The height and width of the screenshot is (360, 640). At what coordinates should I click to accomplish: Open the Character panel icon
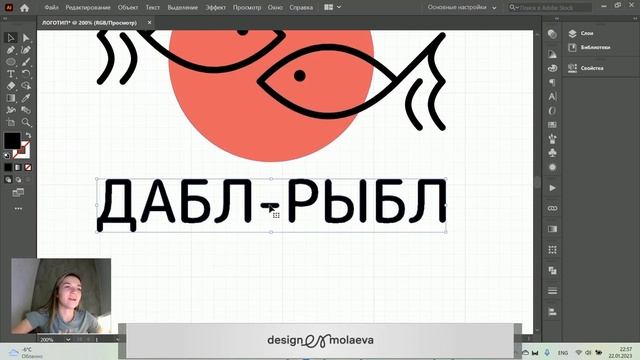[x=552, y=97]
